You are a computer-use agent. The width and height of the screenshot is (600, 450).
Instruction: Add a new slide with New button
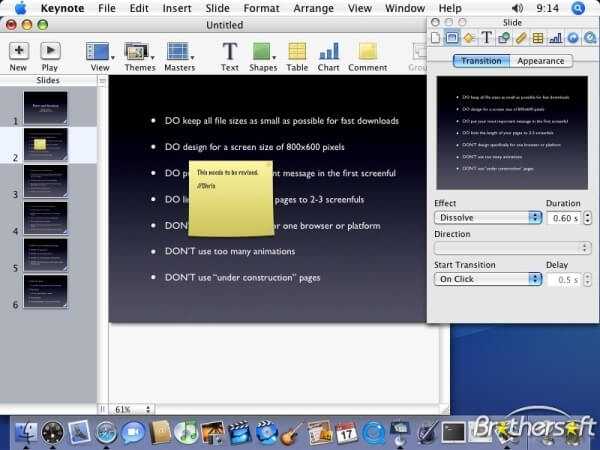tap(18, 56)
